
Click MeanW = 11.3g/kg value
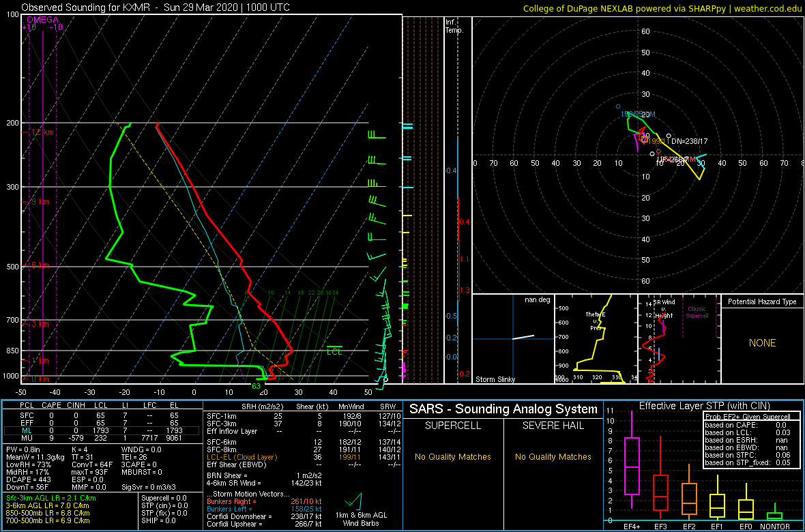(x=34, y=457)
